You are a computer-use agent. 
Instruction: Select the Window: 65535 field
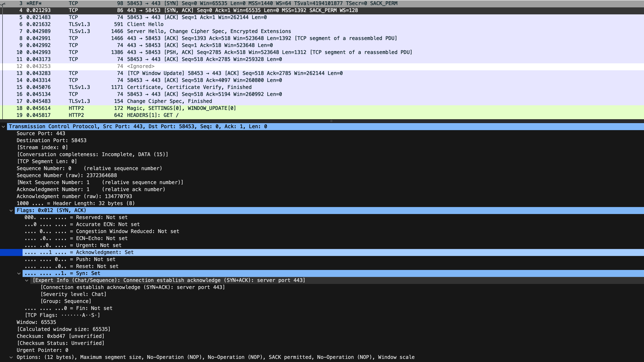pyautogui.click(x=36, y=322)
